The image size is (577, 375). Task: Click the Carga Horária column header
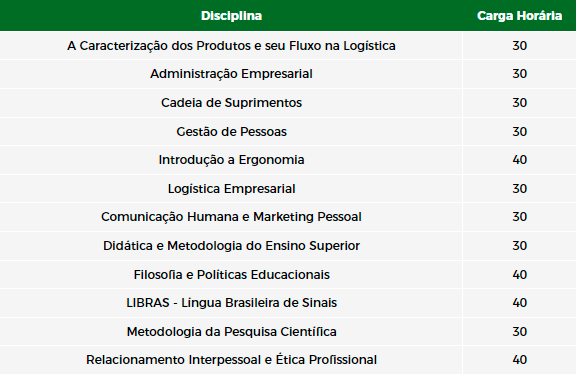[x=519, y=16]
